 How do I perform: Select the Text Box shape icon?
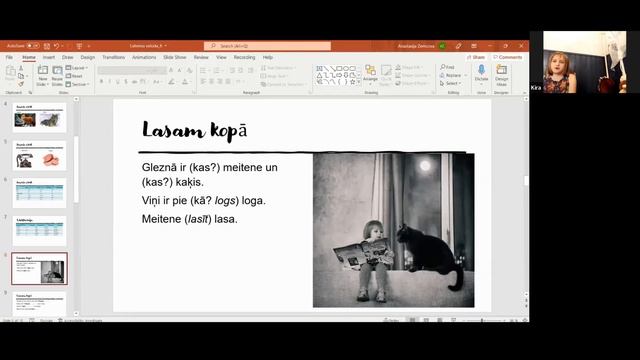(x=320, y=69)
